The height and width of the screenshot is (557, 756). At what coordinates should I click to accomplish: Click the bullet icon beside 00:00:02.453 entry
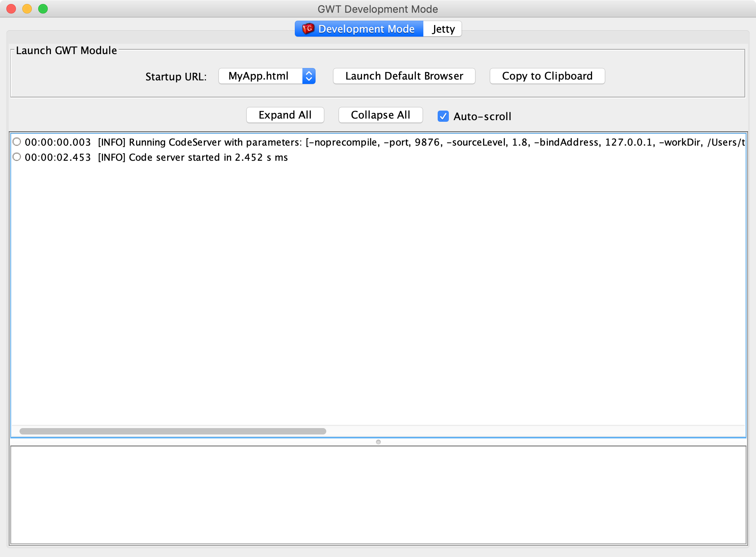[x=17, y=157]
